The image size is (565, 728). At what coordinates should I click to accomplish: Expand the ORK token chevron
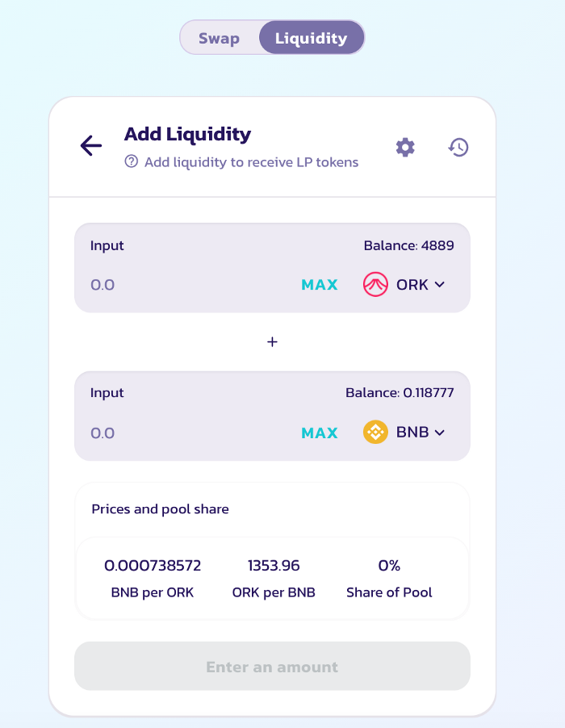[x=440, y=285]
